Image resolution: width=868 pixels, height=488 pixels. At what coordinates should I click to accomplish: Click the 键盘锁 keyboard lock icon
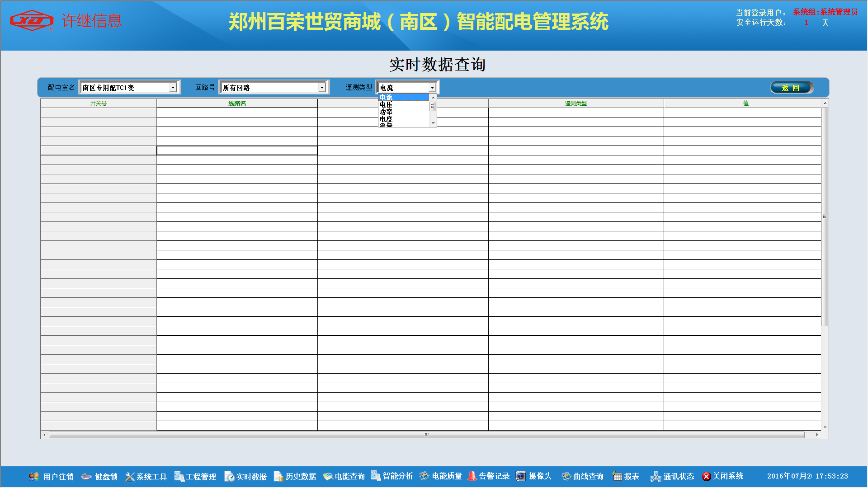86,476
